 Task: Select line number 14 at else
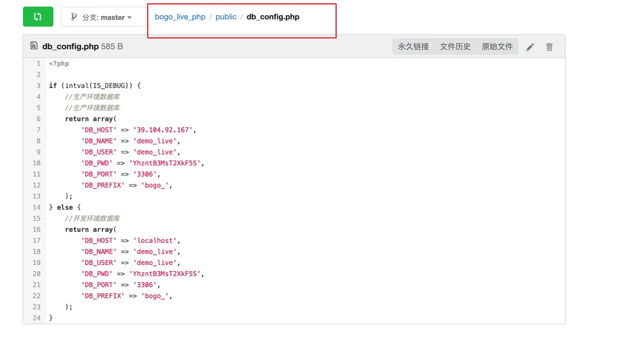point(37,207)
